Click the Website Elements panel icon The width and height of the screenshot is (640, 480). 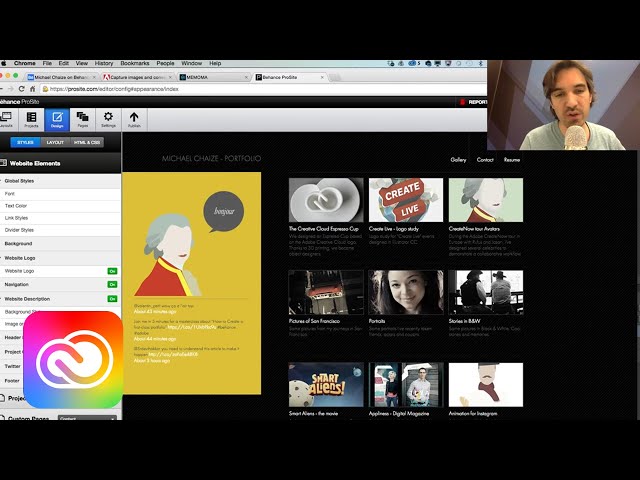click(x=4, y=163)
